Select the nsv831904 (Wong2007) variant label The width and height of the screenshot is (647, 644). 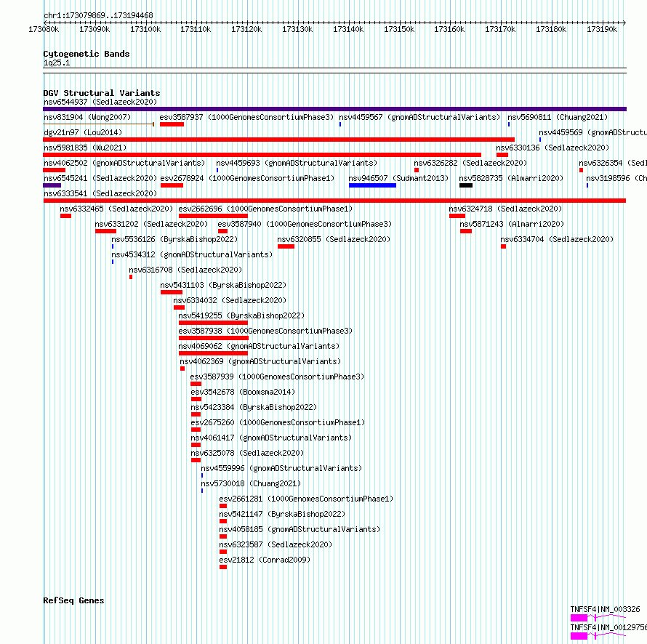click(x=87, y=117)
